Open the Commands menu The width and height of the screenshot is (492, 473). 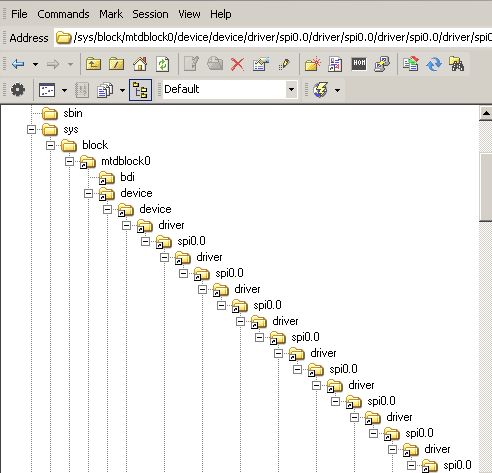point(63,14)
